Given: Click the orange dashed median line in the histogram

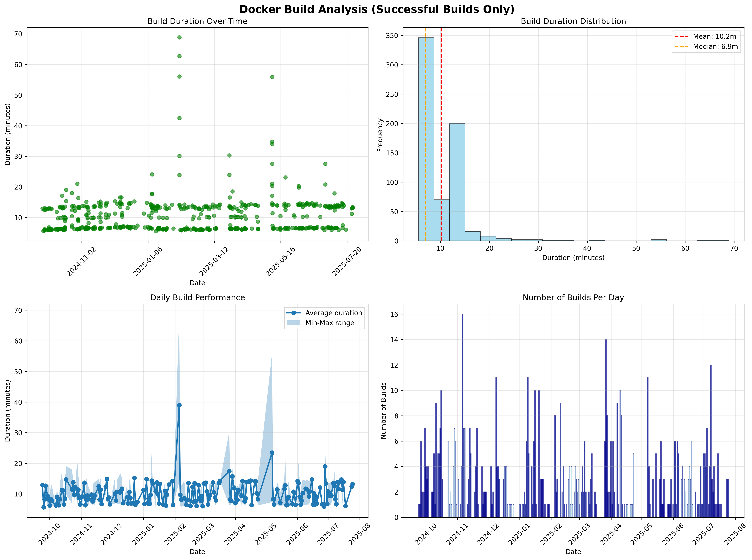Looking at the screenshot, I should [x=425, y=134].
